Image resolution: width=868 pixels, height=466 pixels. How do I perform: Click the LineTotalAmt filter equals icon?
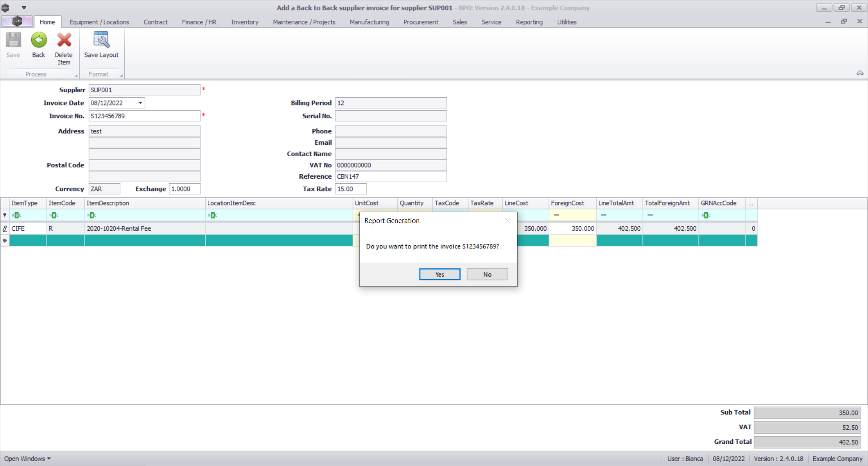point(604,215)
